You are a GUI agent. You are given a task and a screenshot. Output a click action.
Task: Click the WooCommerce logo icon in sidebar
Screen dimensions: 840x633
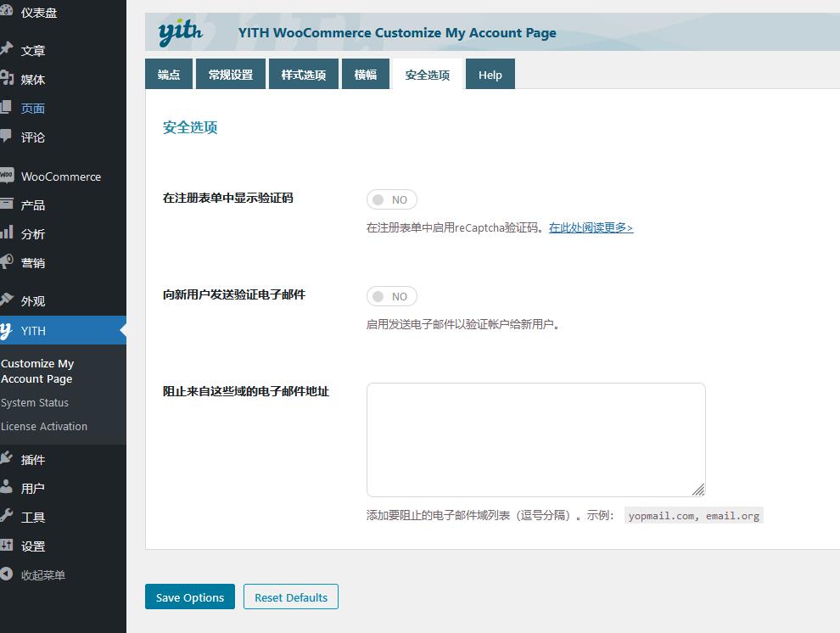click(6, 176)
